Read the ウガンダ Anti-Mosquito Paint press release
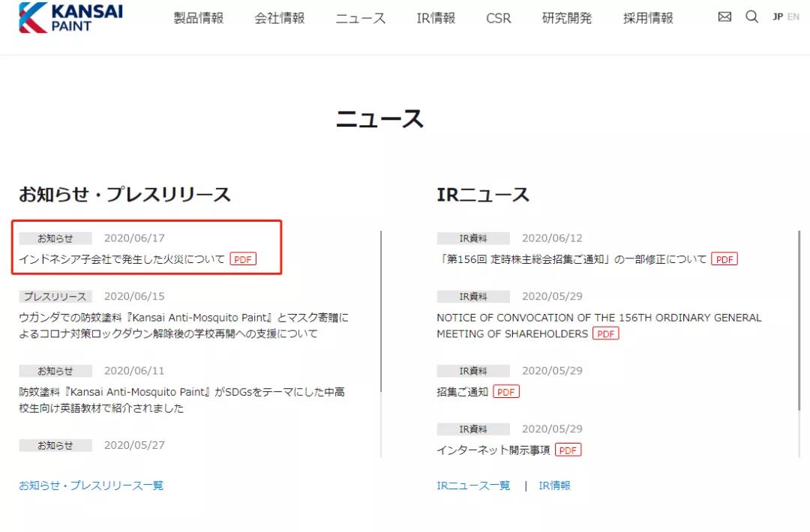 (x=184, y=325)
